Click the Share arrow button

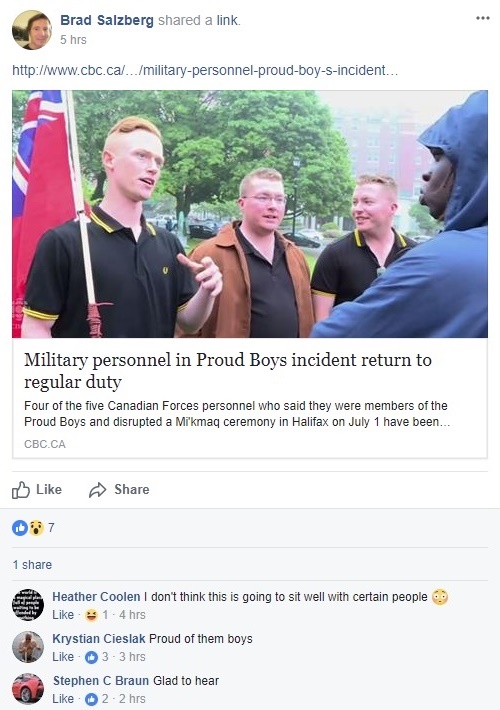[x=119, y=489]
